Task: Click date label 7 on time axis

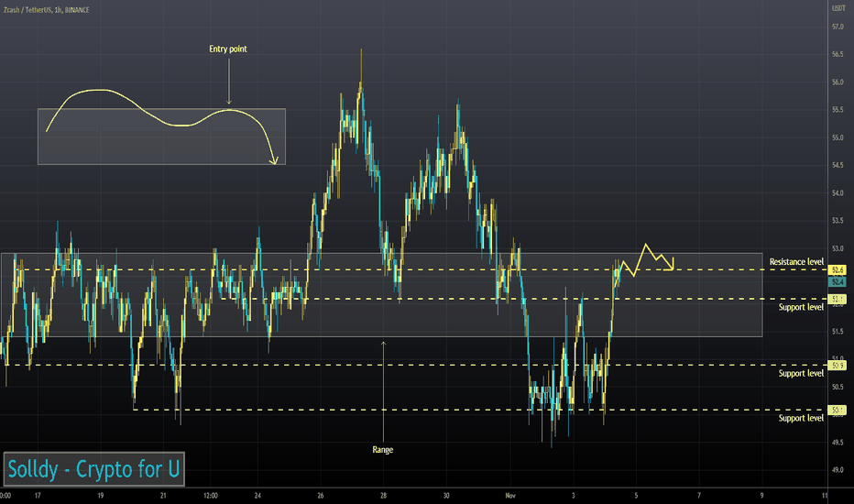Action: click(699, 496)
